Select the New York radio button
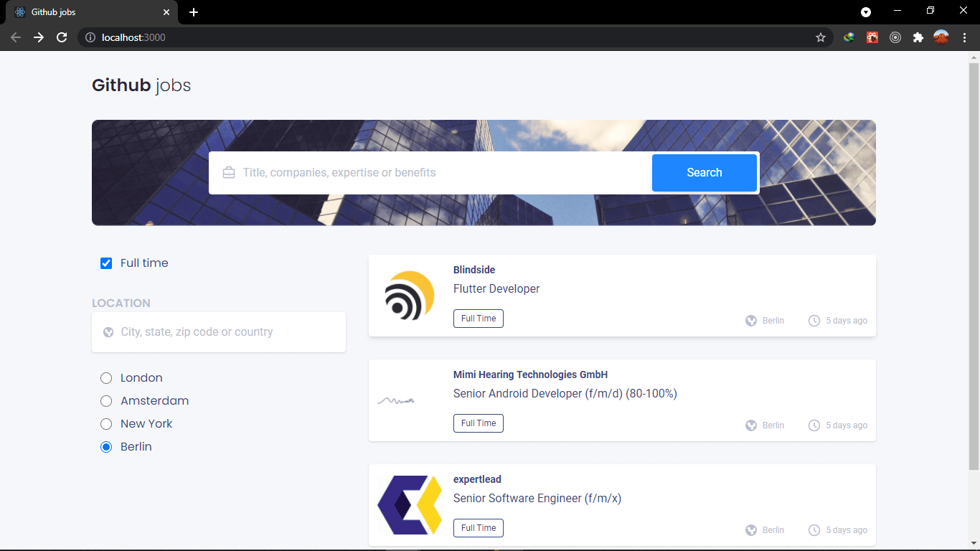 pyautogui.click(x=106, y=424)
